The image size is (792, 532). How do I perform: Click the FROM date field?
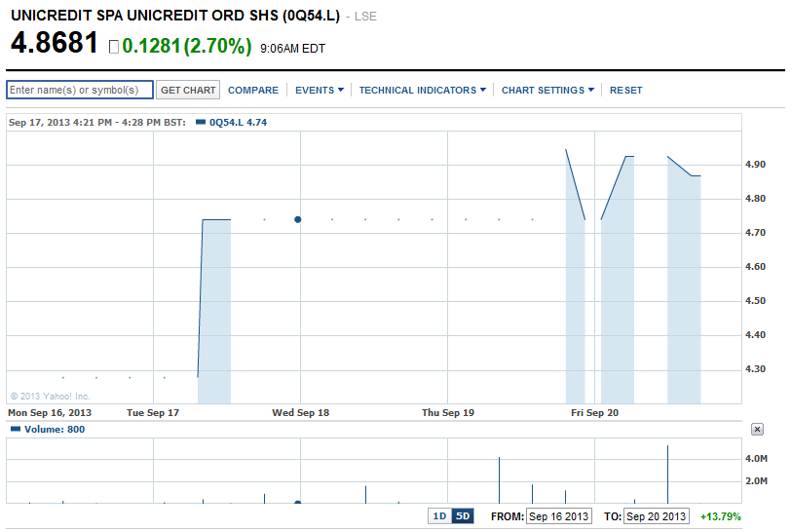point(558,516)
